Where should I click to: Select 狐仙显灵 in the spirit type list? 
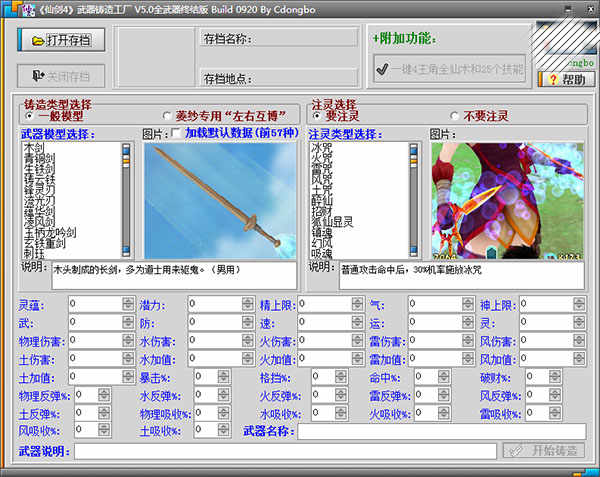pos(332,222)
